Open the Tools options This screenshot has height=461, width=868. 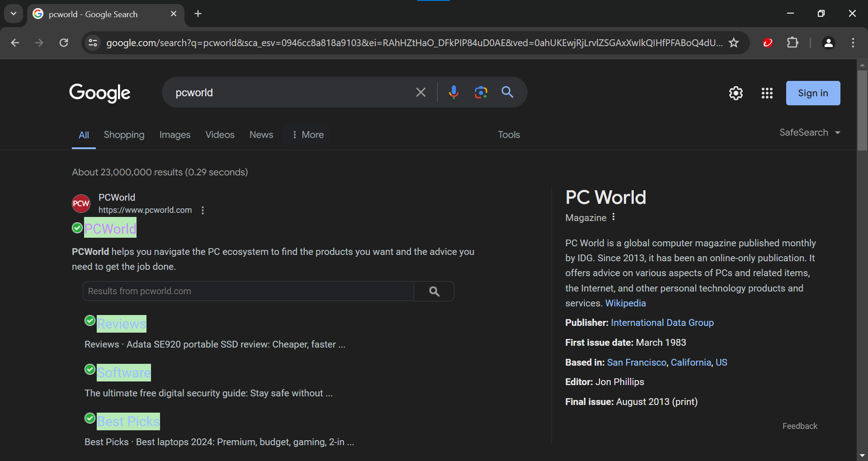(509, 135)
